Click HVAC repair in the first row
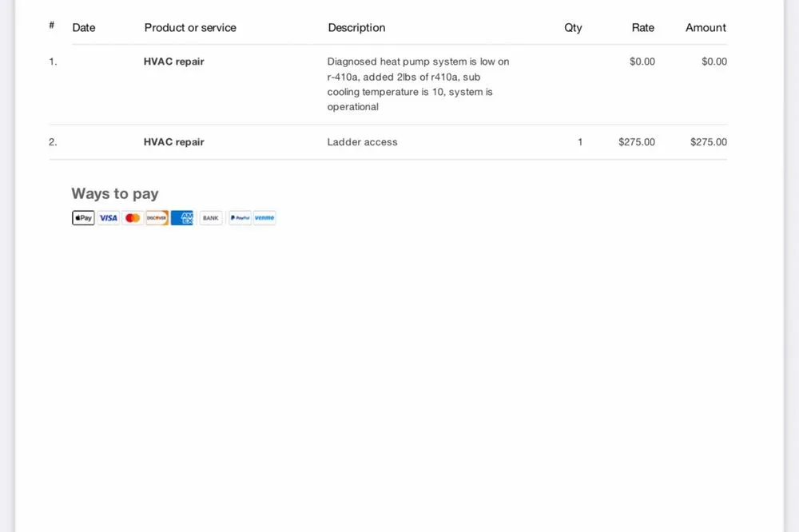This screenshot has width=799, height=532. point(174,62)
